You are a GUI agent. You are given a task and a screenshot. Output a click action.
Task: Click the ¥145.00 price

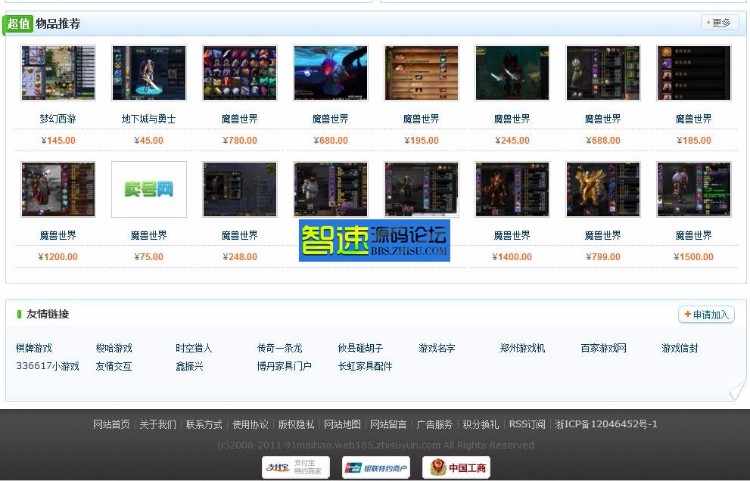coord(58,141)
